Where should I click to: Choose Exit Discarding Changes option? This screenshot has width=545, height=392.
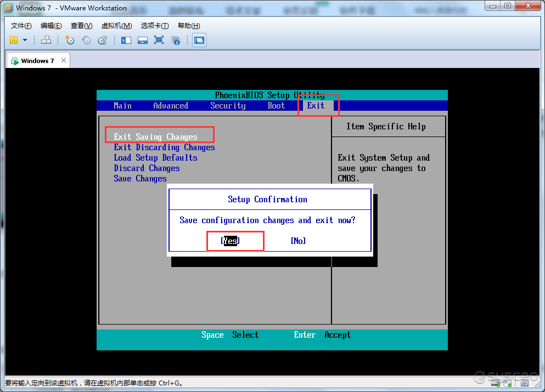[164, 147]
